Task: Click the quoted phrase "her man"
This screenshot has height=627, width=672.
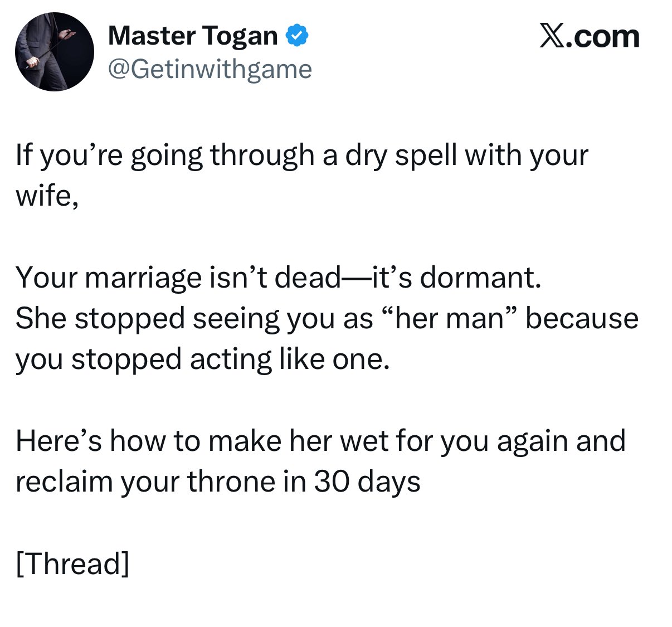Action: tap(449, 318)
